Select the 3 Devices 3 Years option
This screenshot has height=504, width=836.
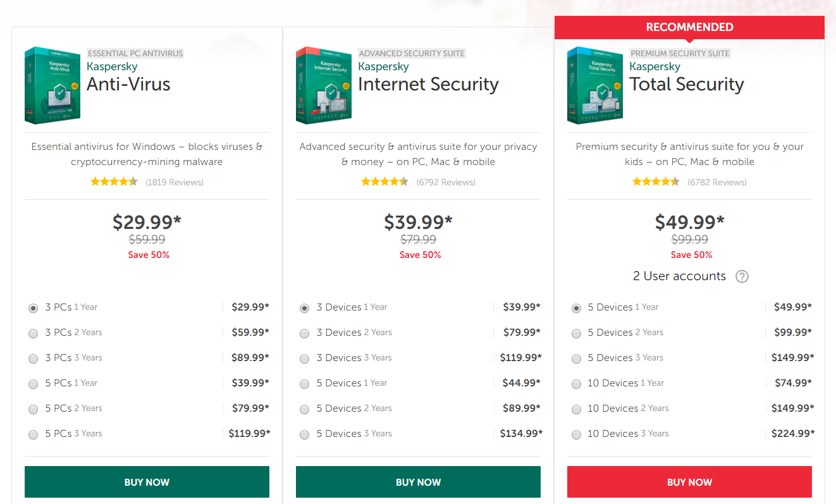point(305,359)
